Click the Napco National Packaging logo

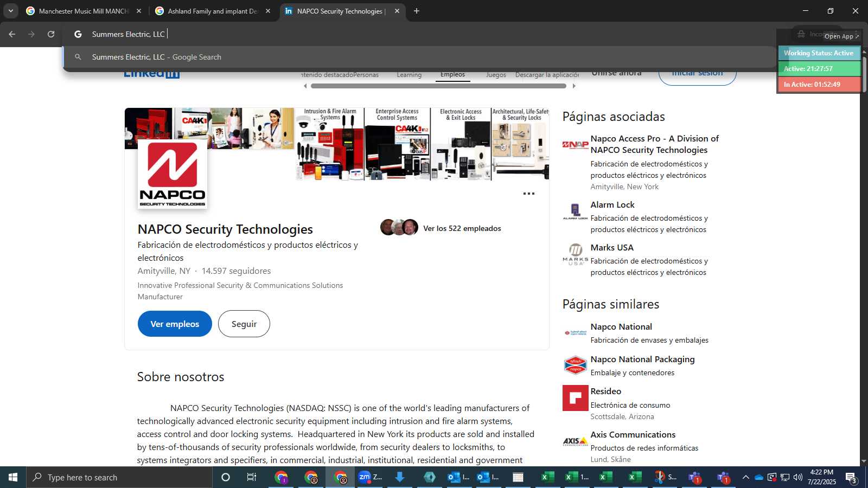click(x=575, y=365)
